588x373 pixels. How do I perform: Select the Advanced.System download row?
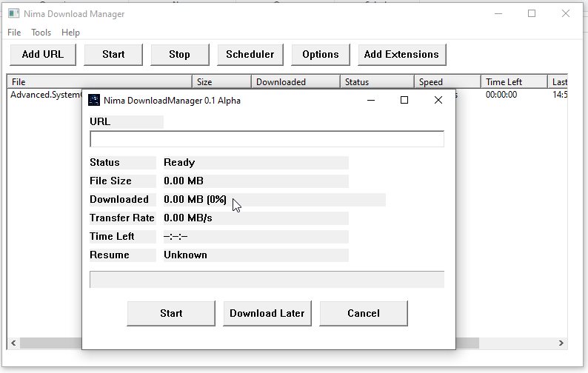(45, 95)
